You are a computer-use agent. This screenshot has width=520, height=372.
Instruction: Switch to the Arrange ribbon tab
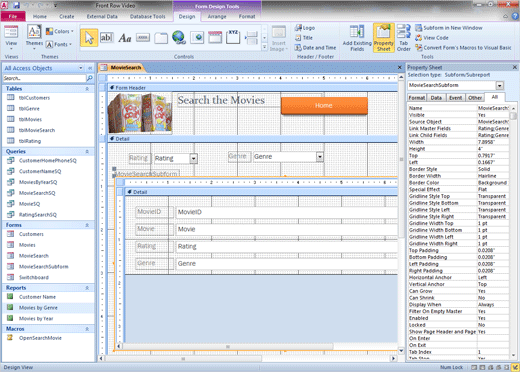pyautogui.click(x=217, y=16)
